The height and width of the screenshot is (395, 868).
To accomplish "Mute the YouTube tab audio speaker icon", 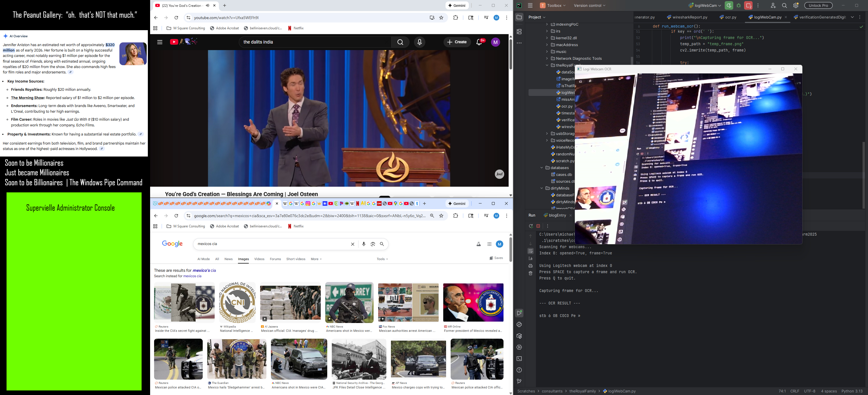I will click(x=208, y=5).
